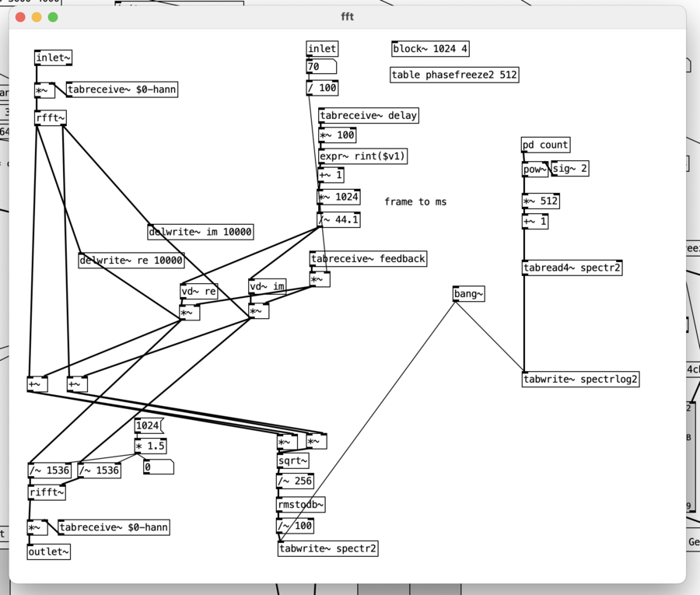This screenshot has height=595, width=700.
Task: Minimize the fft window with yellow button
Action: [37, 17]
